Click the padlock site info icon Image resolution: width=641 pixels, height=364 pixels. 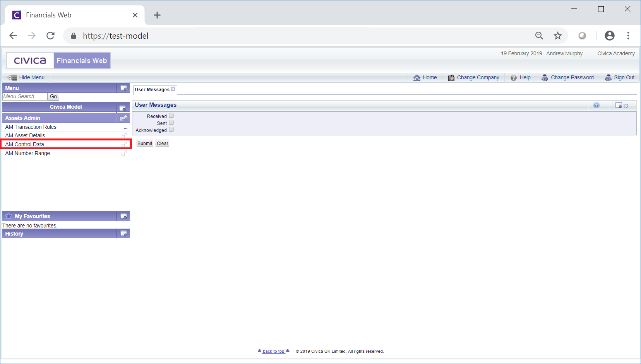pos(74,36)
